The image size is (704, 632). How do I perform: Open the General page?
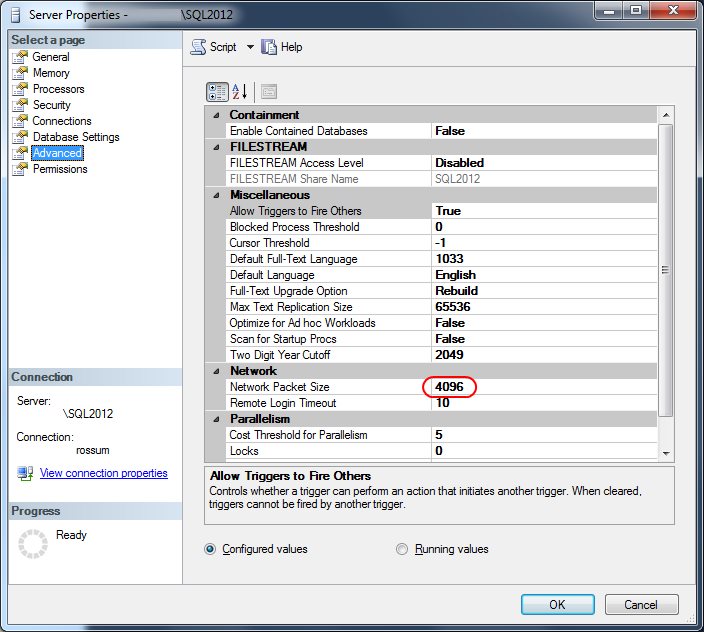[51, 57]
